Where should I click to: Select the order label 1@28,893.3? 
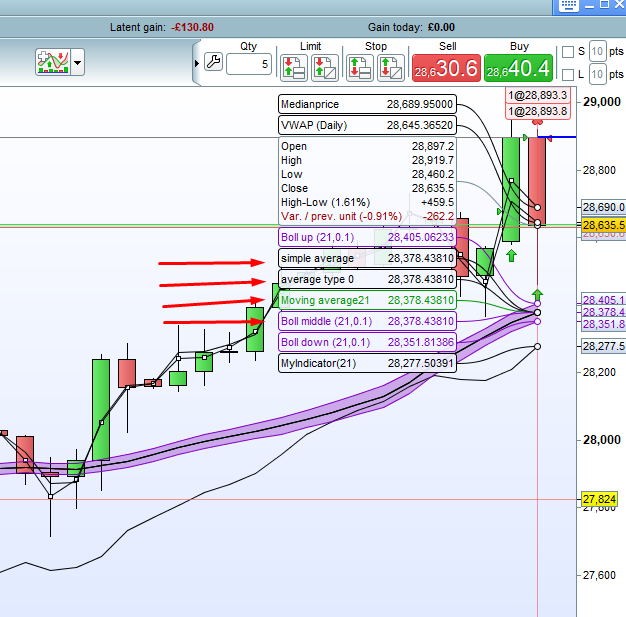[x=538, y=95]
